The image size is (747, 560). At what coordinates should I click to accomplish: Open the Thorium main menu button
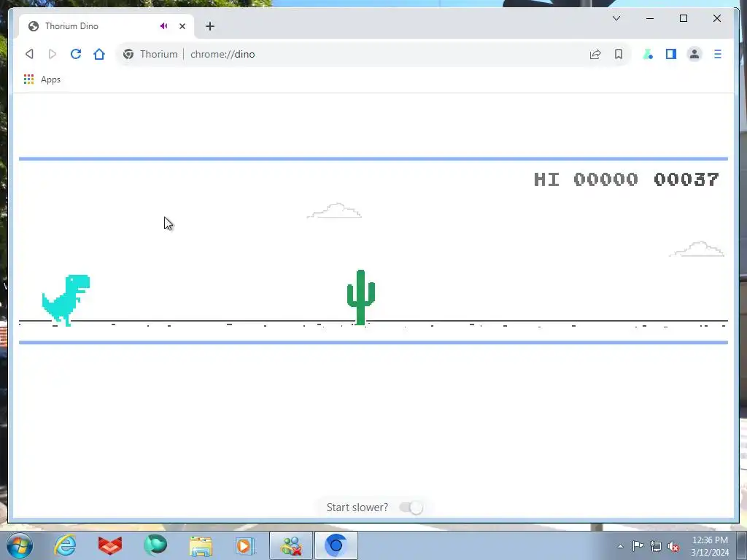(718, 54)
